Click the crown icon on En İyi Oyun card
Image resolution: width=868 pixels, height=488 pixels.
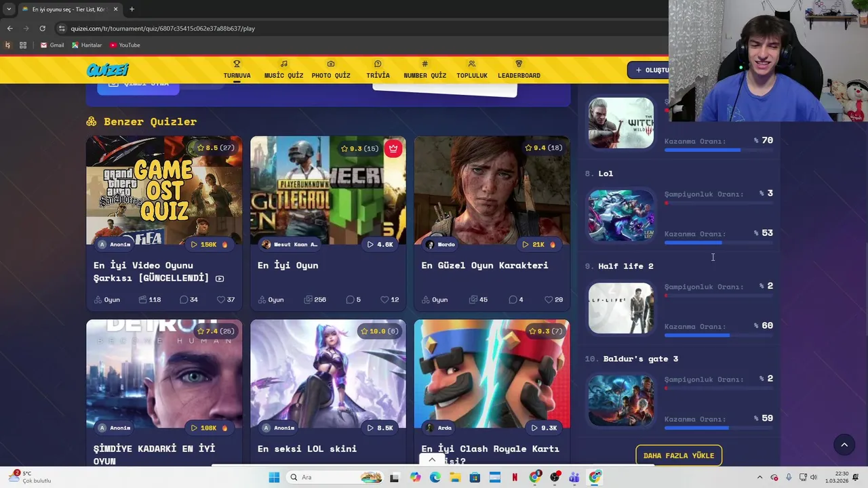pyautogui.click(x=393, y=148)
